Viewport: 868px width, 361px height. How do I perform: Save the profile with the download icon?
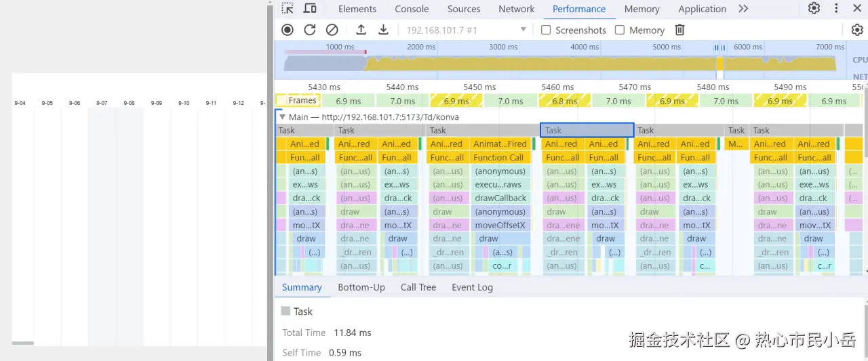[383, 30]
